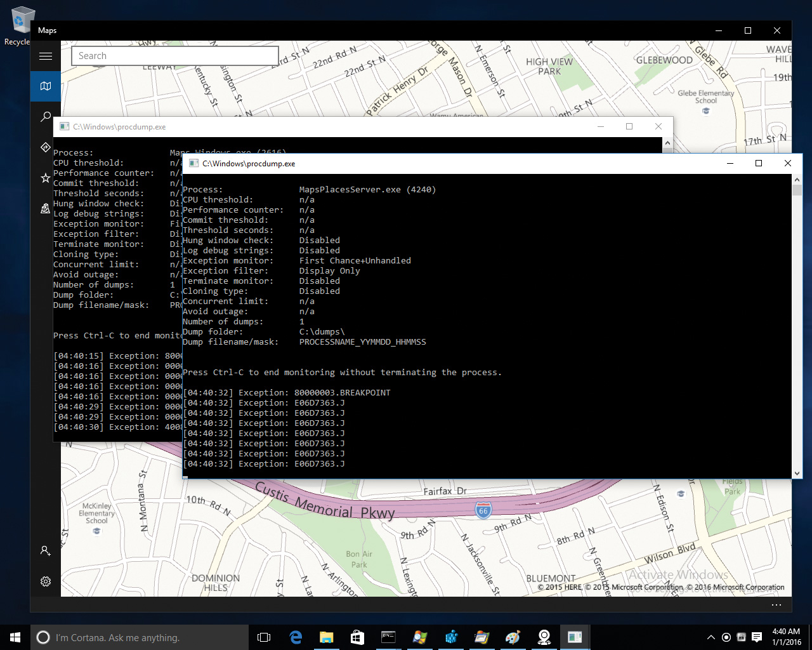Open 3D Cities icon in Maps sidebar
The width and height of the screenshot is (812, 650).
pyautogui.click(x=46, y=208)
